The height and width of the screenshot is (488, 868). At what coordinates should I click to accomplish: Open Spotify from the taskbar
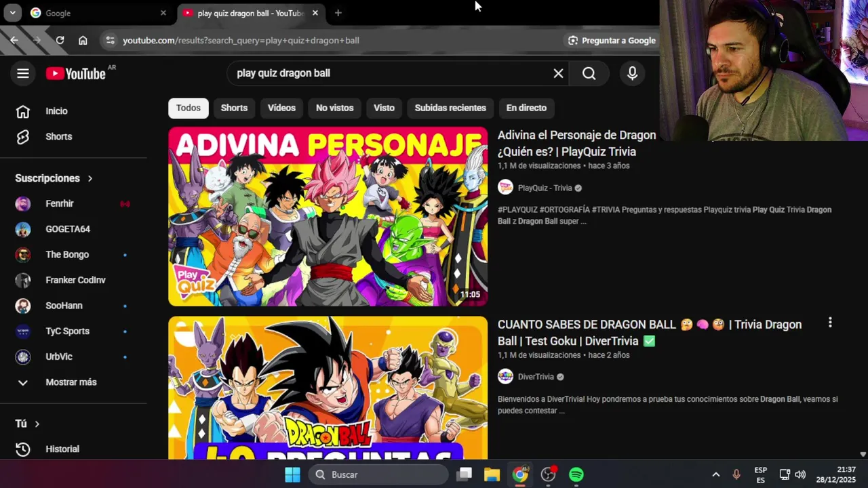(x=576, y=474)
